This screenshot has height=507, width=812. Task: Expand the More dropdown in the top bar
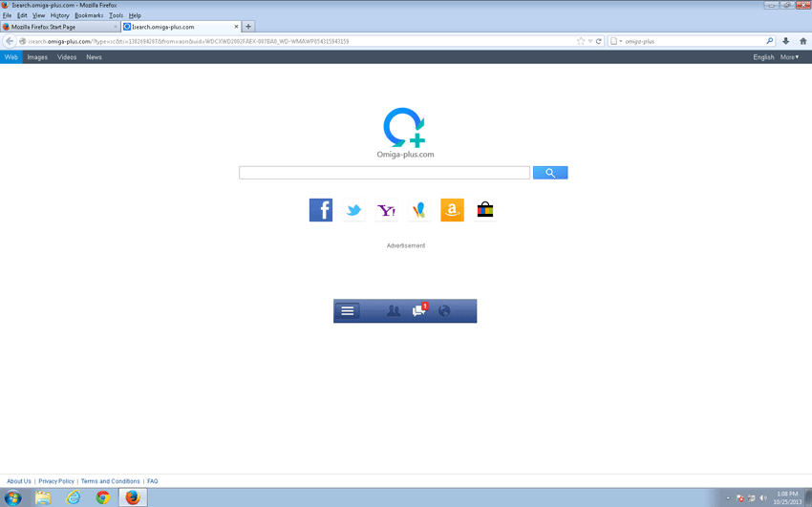pos(790,57)
